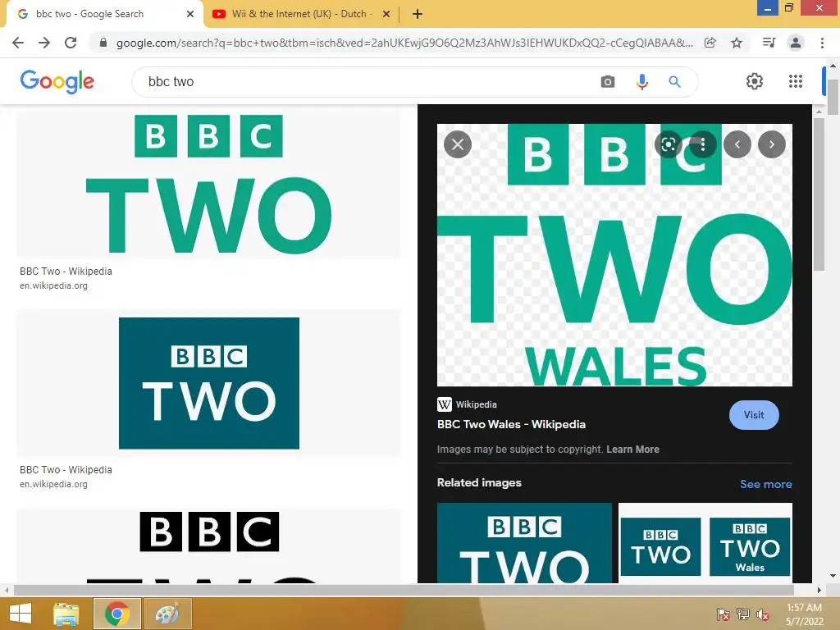Open a new browser tab
840x630 pixels.
coord(418,14)
